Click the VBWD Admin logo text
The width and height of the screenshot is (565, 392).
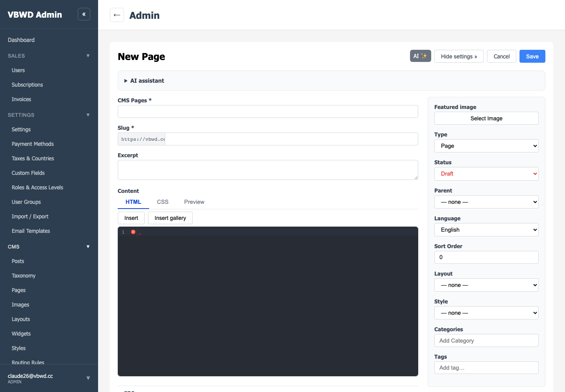pyautogui.click(x=35, y=15)
